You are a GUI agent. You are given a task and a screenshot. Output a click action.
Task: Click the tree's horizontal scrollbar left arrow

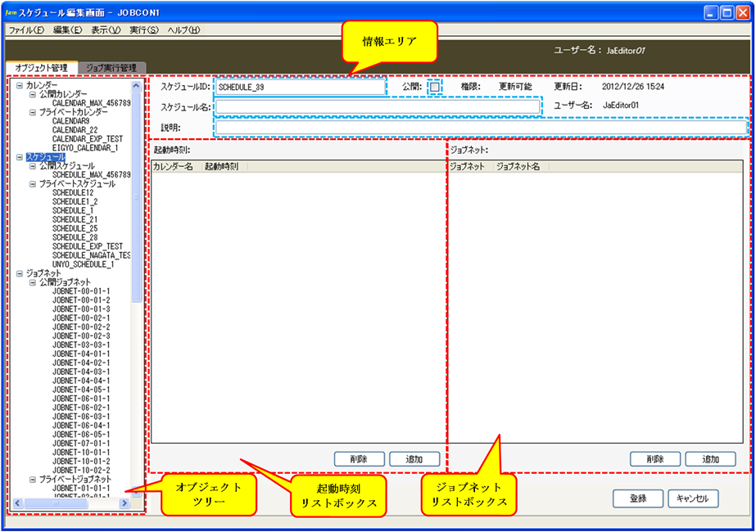pos(19,503)
